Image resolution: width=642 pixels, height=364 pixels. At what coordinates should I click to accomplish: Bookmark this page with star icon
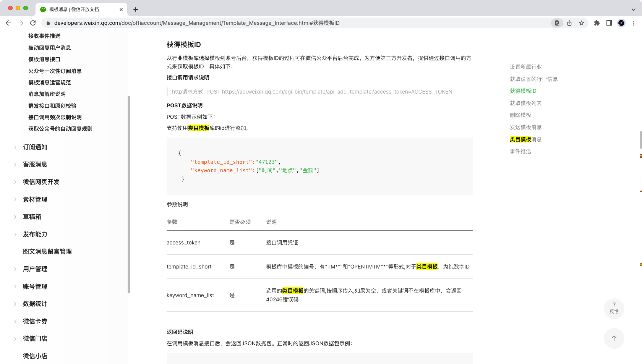(582, 23)
